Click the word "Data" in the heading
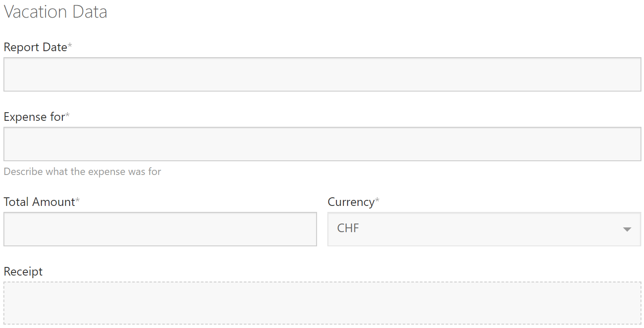Screen dimensions: 644x328 [x=90, y=12]
